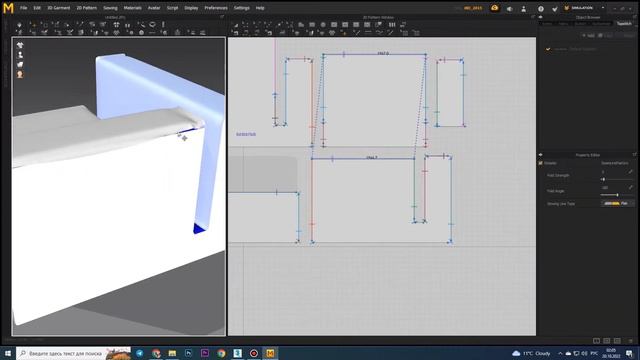Open the Sewing menu
The height and width of the screenshot is (360, 640).
pyautogui.click(x=110, y=8)
